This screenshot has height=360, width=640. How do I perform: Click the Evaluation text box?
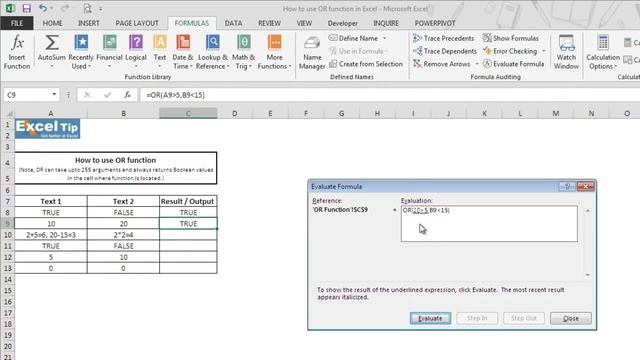coord(489,223)
